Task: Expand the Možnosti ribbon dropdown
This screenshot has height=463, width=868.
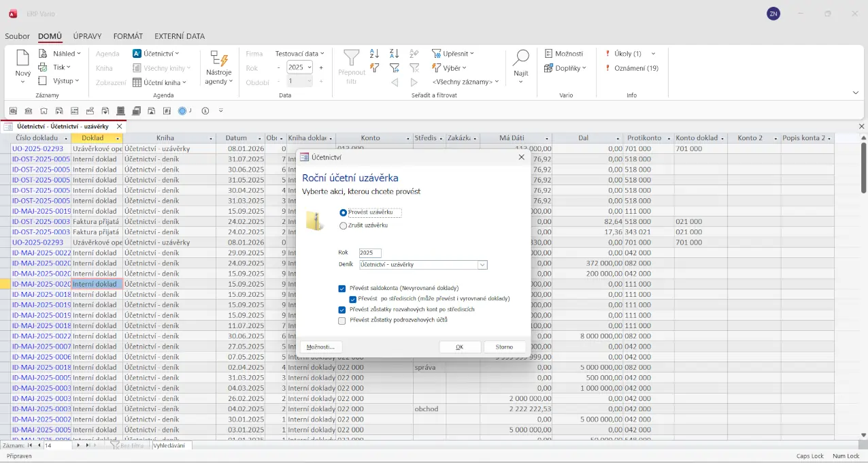Action: coord(564,54)
